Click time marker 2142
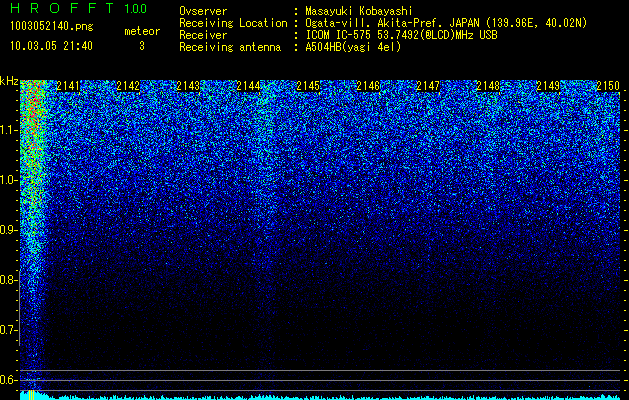 (128, 86)
